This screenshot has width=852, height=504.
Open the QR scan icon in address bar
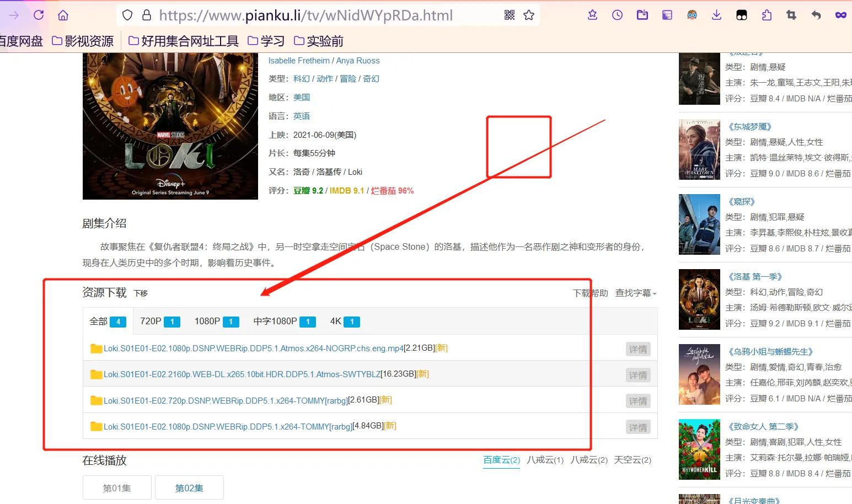pos(509,15)
